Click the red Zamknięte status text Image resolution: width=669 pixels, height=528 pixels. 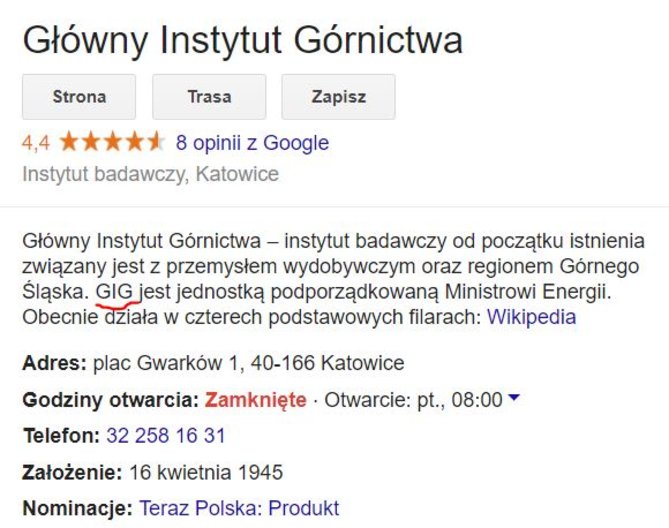(x=256, y=400)
